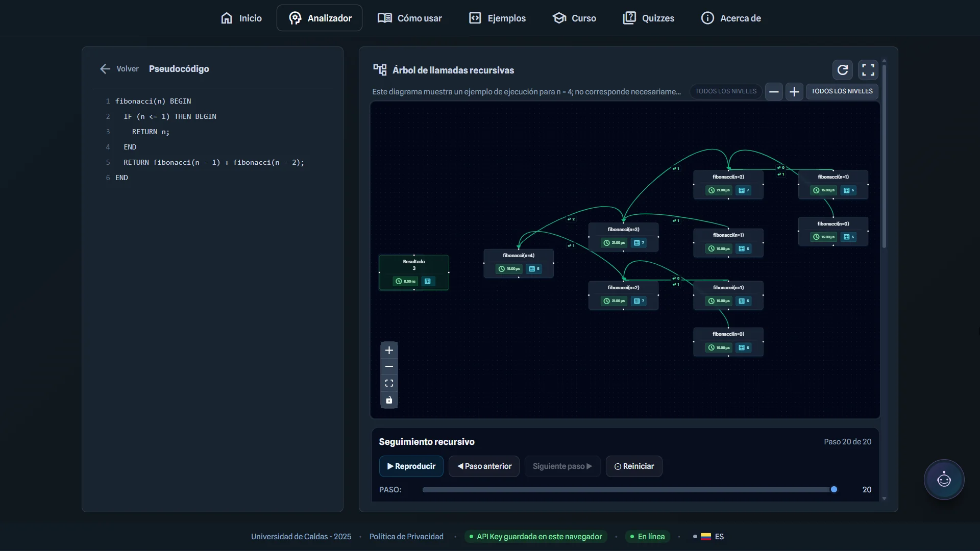
Task: Click the Paso 20 de 20 label
Action: tap(847, 442)
